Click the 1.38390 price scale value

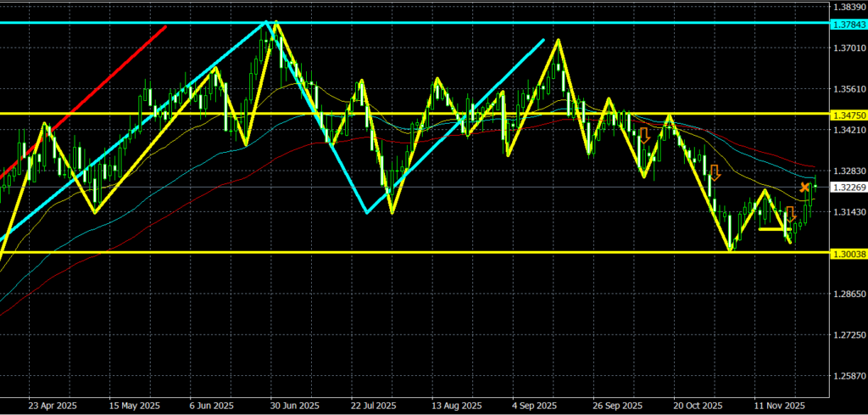point(849,7)
